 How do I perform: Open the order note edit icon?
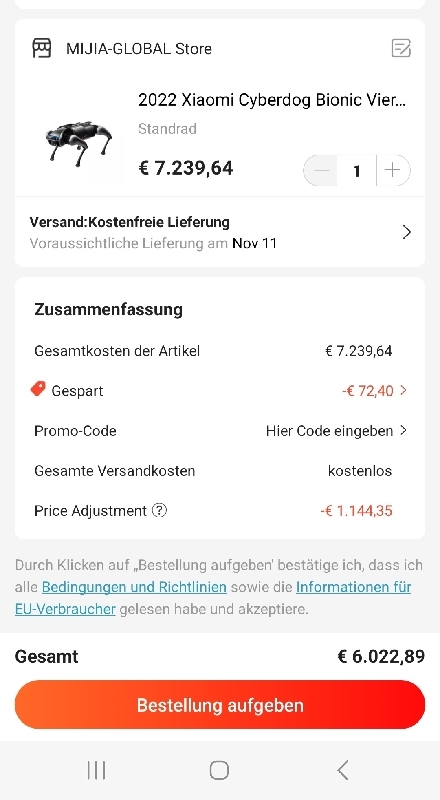pos(401,48)
